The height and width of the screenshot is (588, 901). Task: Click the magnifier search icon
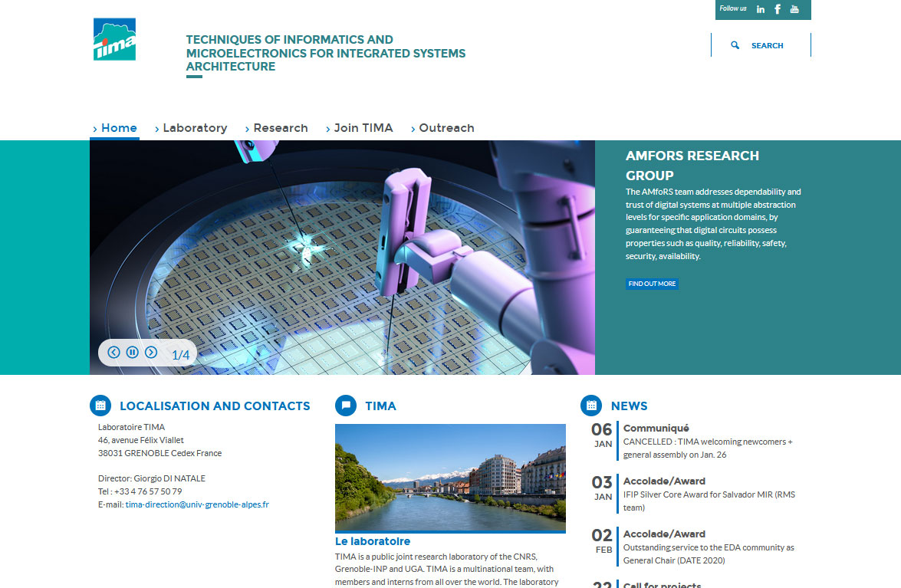pos(735,44)
